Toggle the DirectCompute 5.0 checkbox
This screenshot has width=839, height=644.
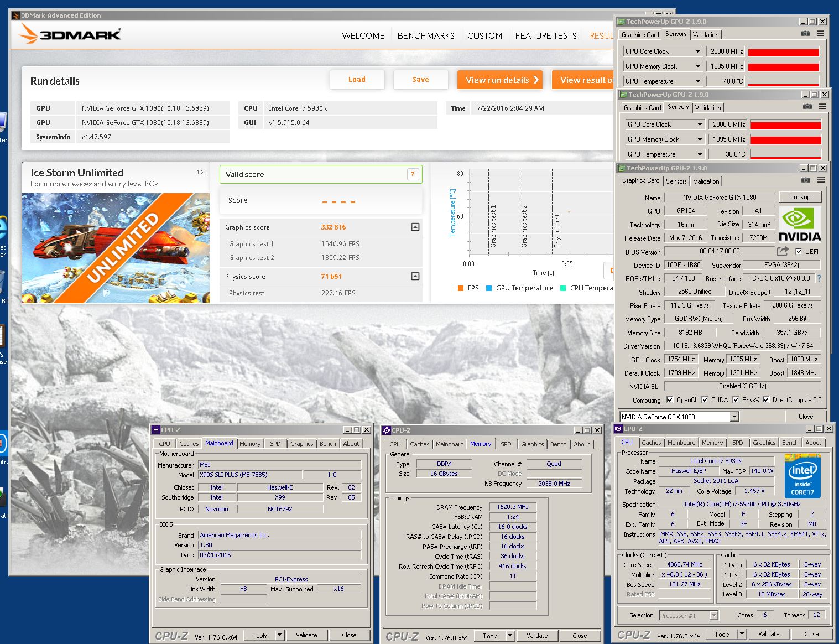pos(766,399)
